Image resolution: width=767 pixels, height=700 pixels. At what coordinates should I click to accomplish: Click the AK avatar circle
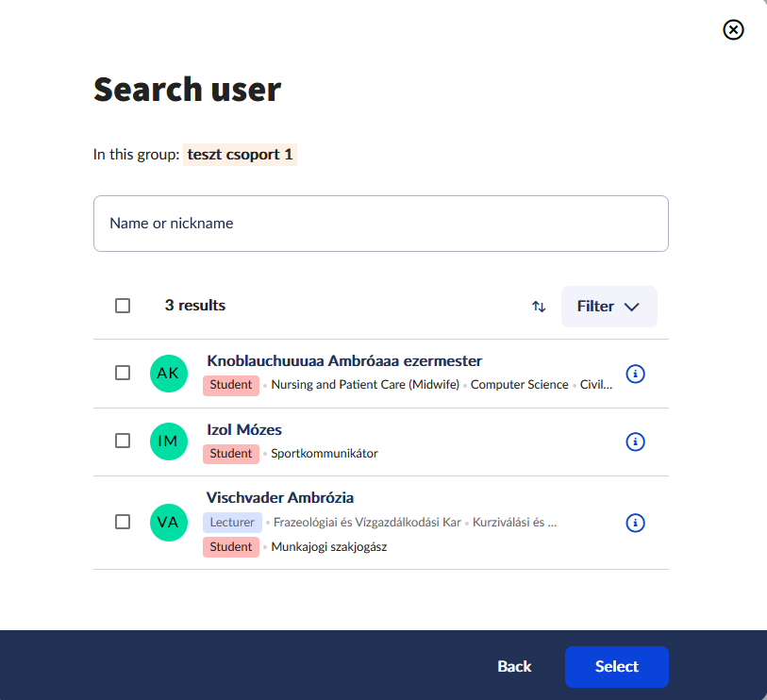168,374
